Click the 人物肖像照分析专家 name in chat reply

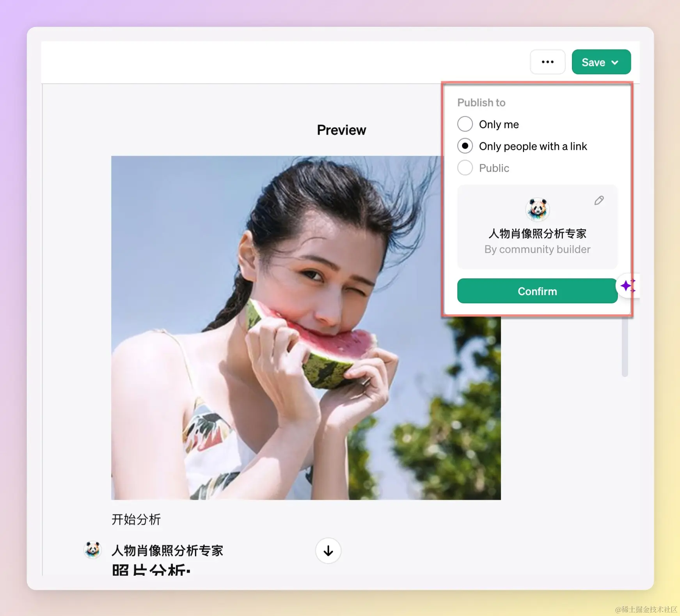(167, 550)
